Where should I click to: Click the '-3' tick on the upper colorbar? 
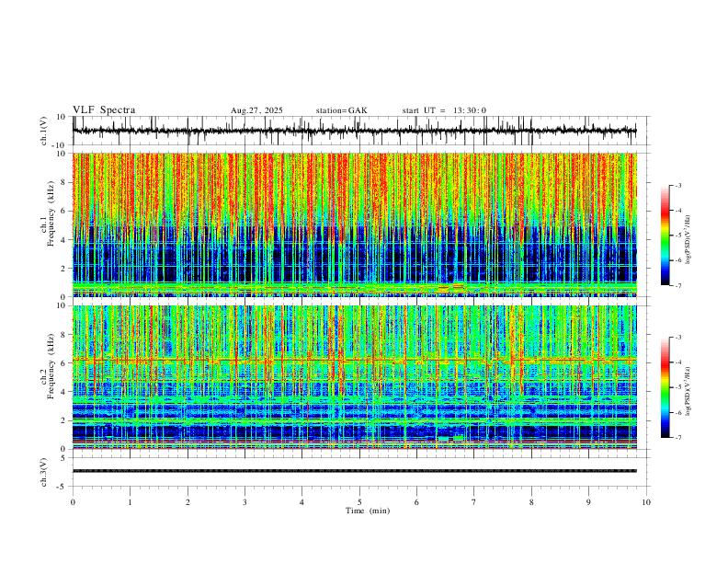pyautogui.click(x=678, y=185)
